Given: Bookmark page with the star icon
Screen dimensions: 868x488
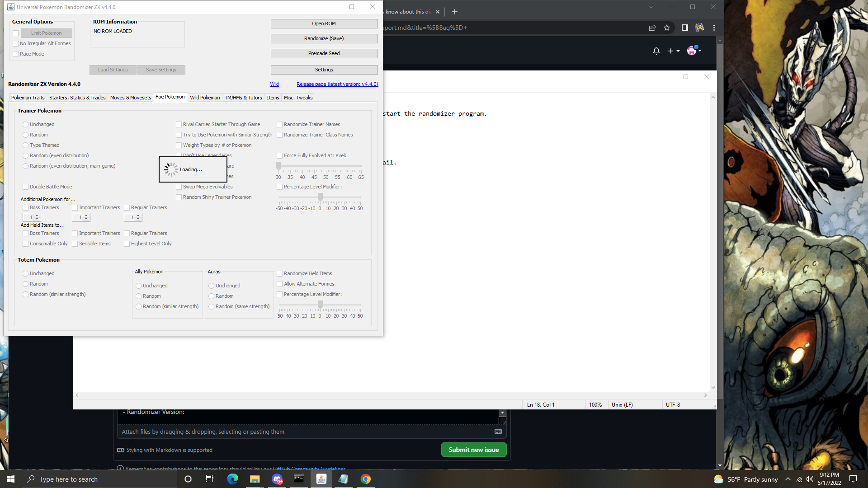Looking at the screenshot, I should coord(667,28).
